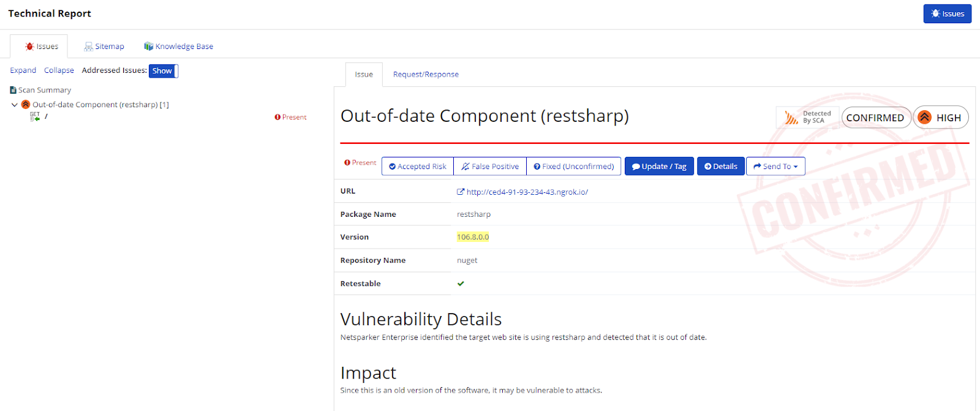Select the root path tree item
Screen dimensions: 980x411
(46, 116)
